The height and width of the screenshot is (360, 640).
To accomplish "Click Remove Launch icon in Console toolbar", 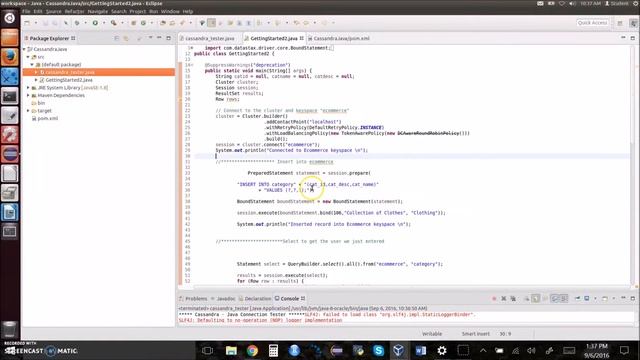I will click(504, 299).
